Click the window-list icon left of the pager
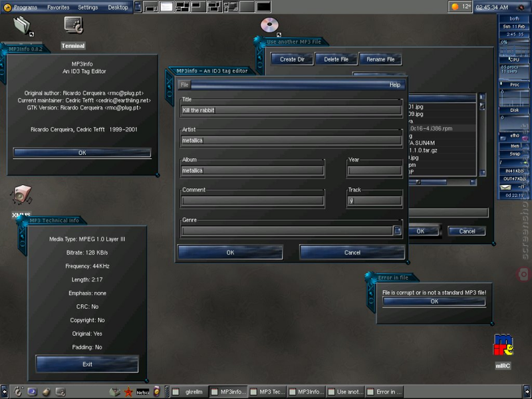The image size is (532, 399). click(138, 7)
